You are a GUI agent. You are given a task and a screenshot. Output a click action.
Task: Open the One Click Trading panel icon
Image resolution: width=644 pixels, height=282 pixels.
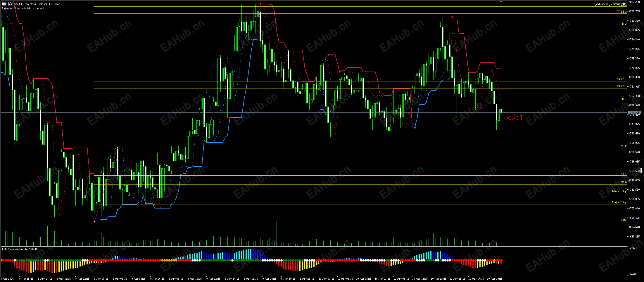click(x=4, y=4)
